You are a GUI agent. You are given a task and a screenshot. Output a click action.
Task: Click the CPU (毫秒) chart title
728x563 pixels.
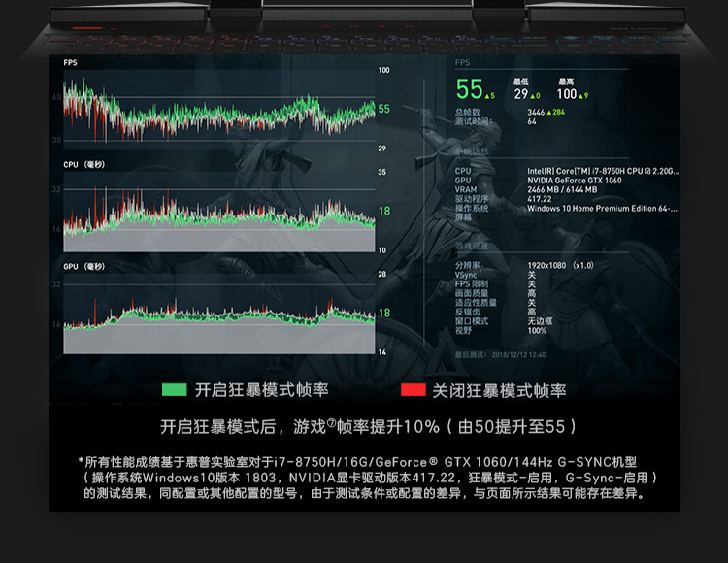(x=84, y=165)
